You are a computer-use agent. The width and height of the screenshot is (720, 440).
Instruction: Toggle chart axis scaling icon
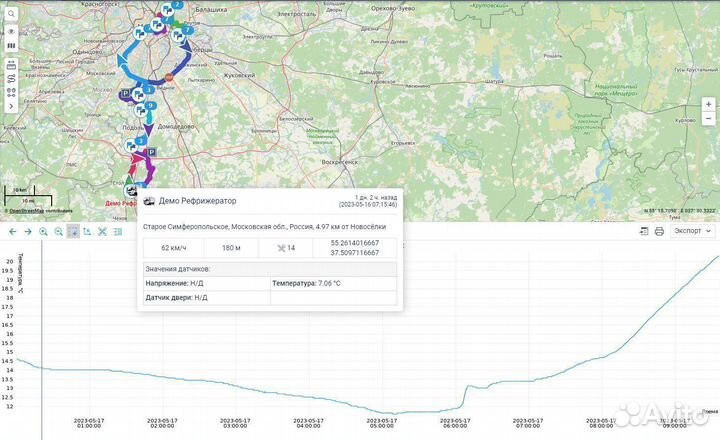coord(88,231)
